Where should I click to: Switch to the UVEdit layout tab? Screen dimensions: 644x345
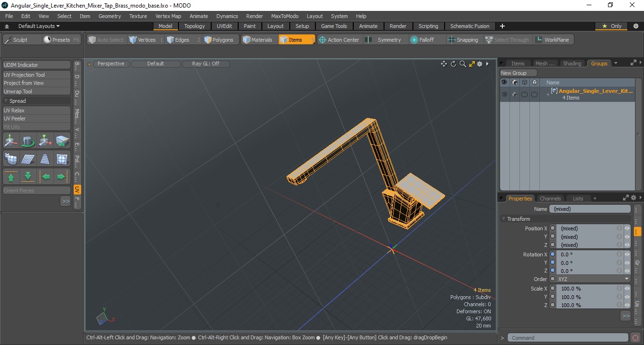click(x=224, y=26)
